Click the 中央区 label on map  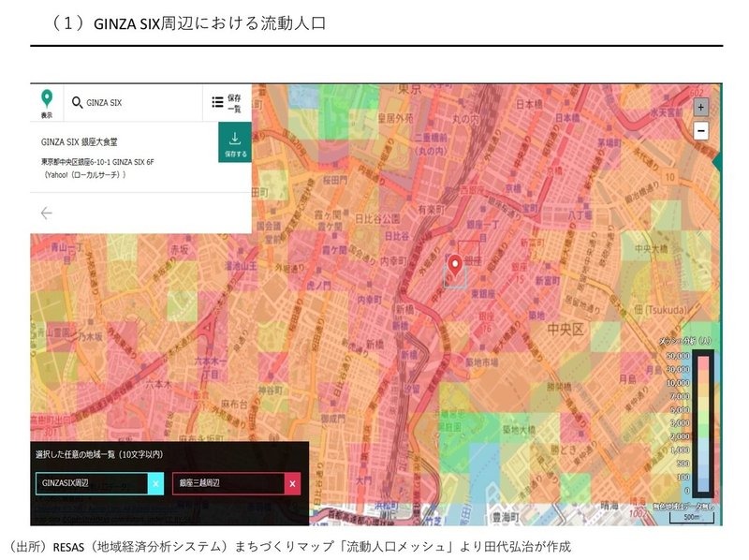565,330
